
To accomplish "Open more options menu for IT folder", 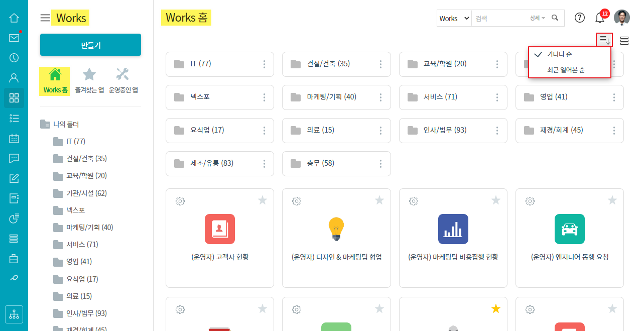I will click(264, 64).
